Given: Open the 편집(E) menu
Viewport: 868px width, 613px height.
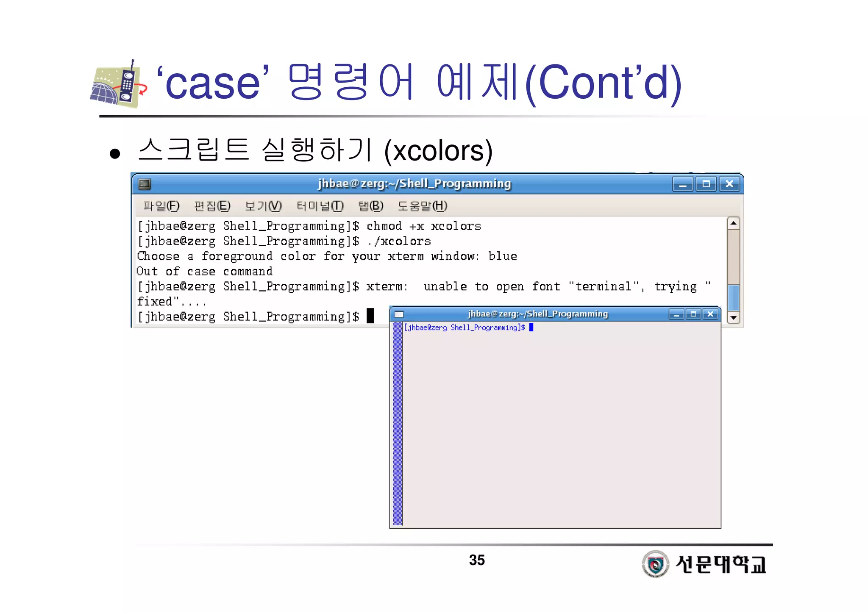Looking at the screenshot, I should (x=212, y=206).
